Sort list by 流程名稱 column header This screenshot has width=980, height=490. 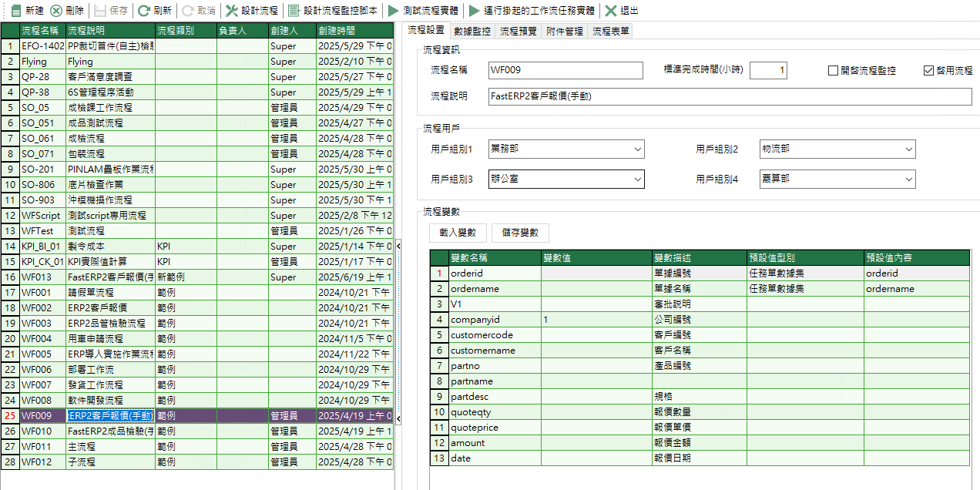[42, 31]
